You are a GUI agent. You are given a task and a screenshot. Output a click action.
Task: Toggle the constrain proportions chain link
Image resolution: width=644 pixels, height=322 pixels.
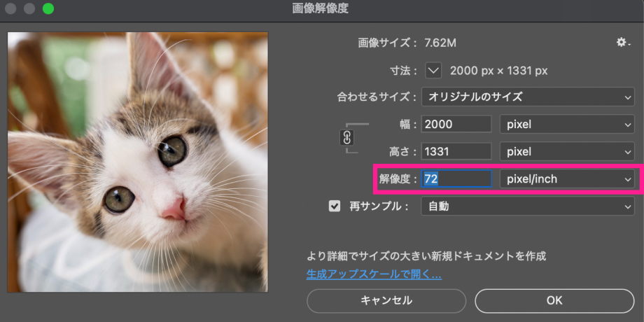346,138
